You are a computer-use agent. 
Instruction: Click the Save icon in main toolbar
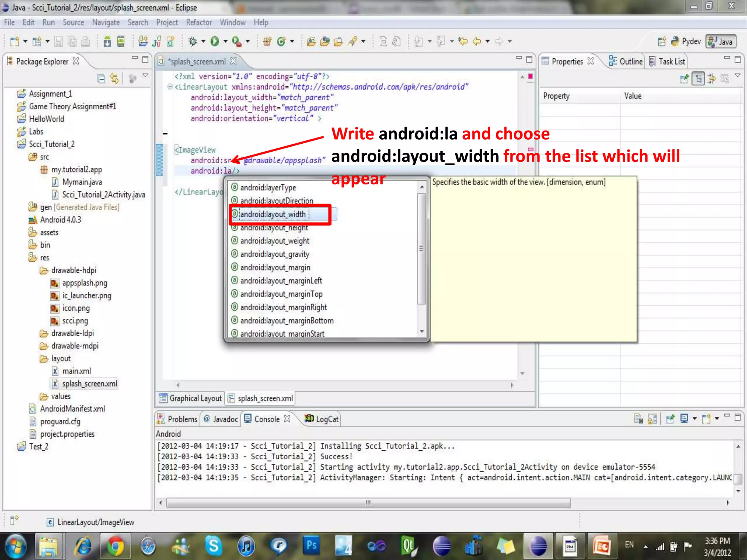tap(58, 42)
